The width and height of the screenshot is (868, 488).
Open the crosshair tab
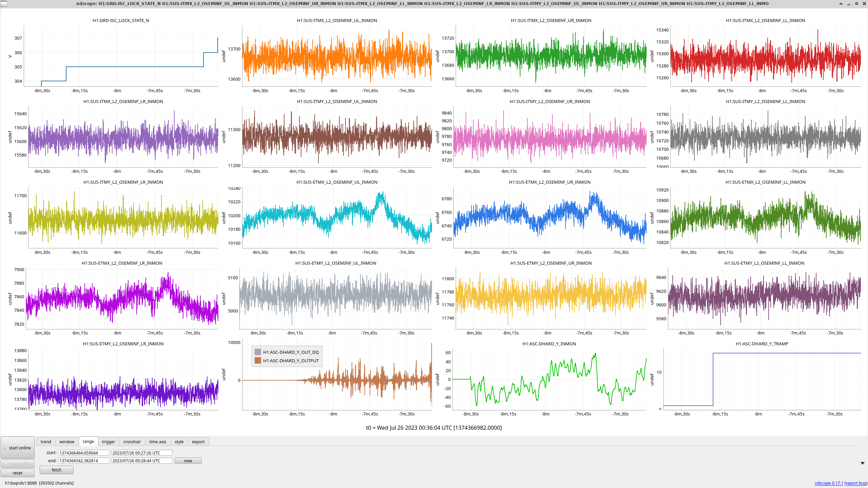coord(132,442)
